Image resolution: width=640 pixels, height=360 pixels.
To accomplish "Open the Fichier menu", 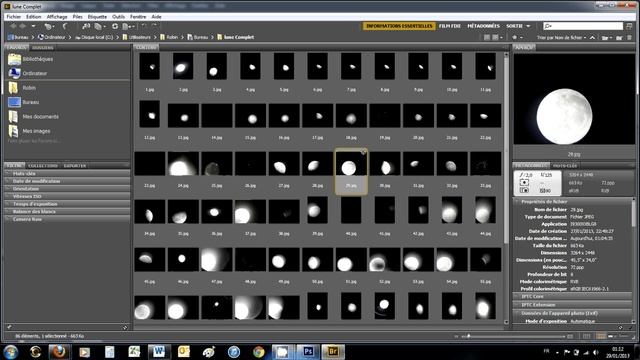I will pyautogui.click(x=13, y=17).
